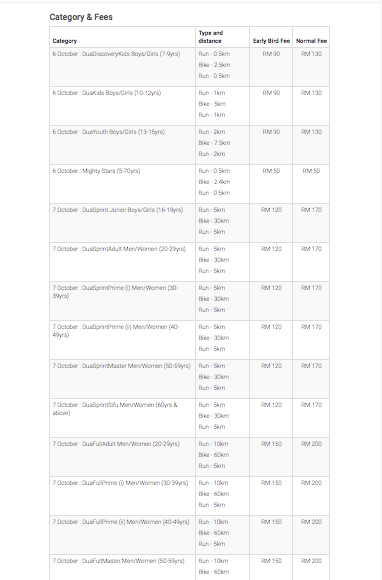Click the RM 50 early bird fee
The width and height of the screenshot is (382, 580).
pyautogui.click(x=271, y=171)
